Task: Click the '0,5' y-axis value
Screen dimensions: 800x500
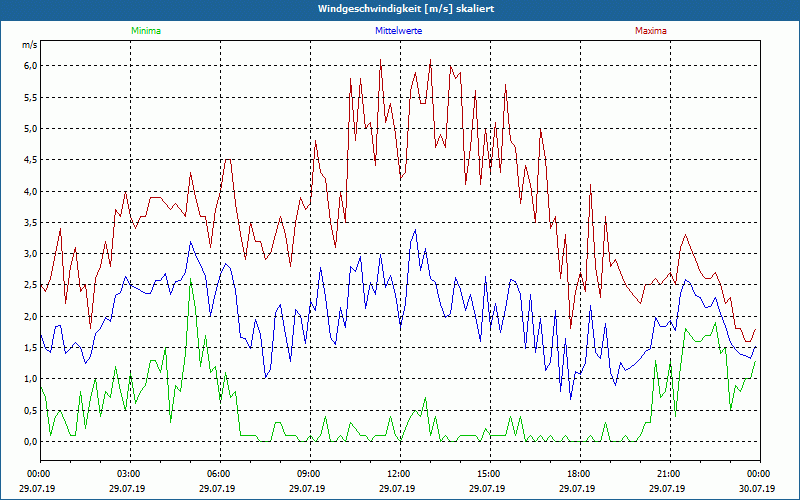Action: [x=31, y=410]
